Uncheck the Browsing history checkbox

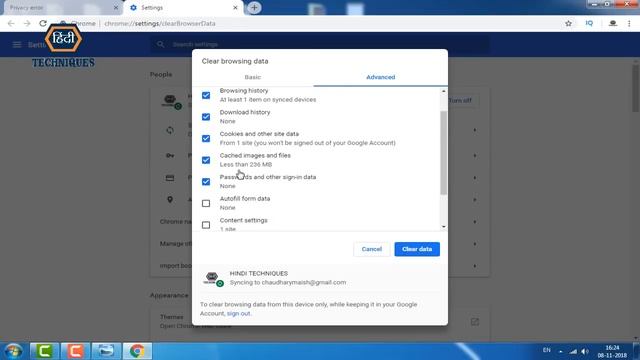(x=206, y=95)
